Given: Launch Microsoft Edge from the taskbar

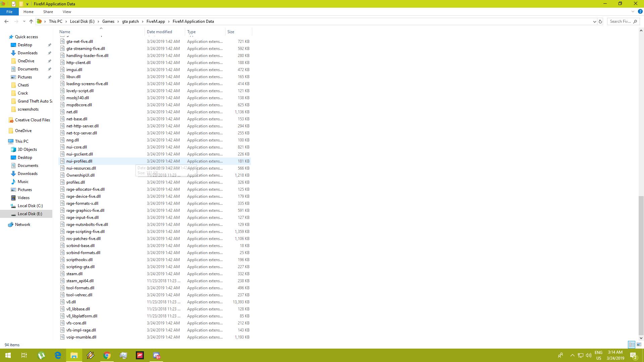Looking at the screenshot, I should 58,355.
